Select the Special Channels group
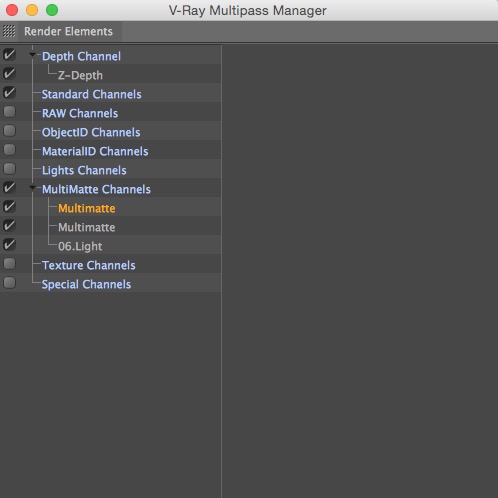Image resolution: width=498 pixels, height=498 pixels. (86, 284)
